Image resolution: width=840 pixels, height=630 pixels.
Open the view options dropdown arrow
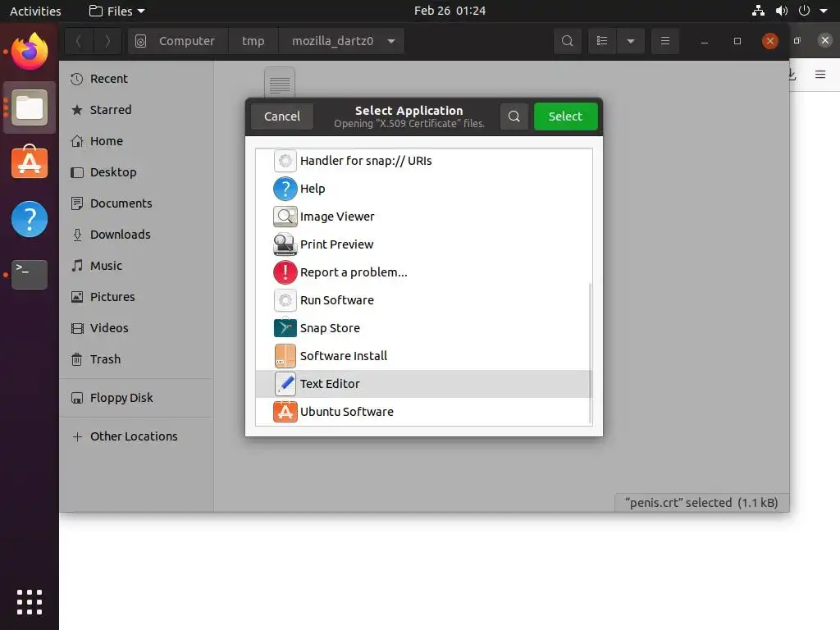tap(631, 41)
